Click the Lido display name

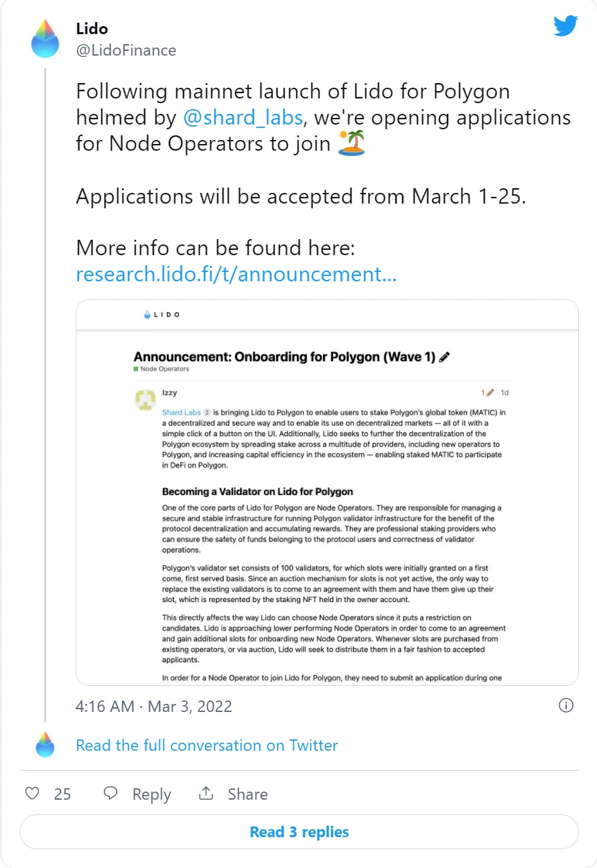click(92, 29)
